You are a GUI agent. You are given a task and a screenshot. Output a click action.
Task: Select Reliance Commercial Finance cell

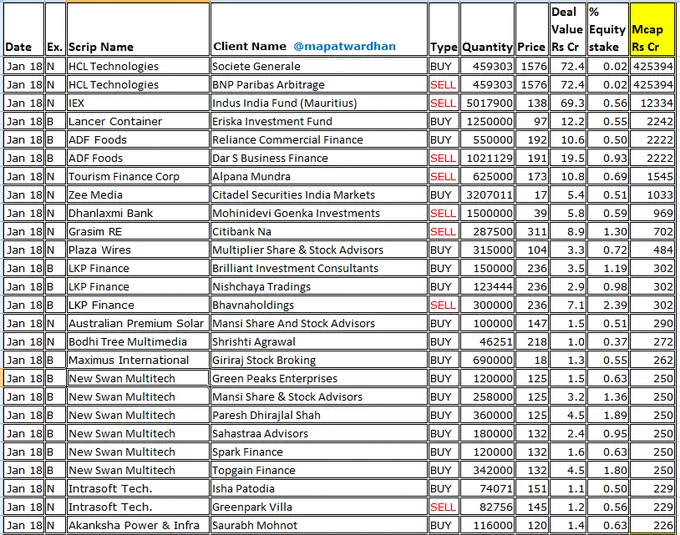(x=319, y=140)
